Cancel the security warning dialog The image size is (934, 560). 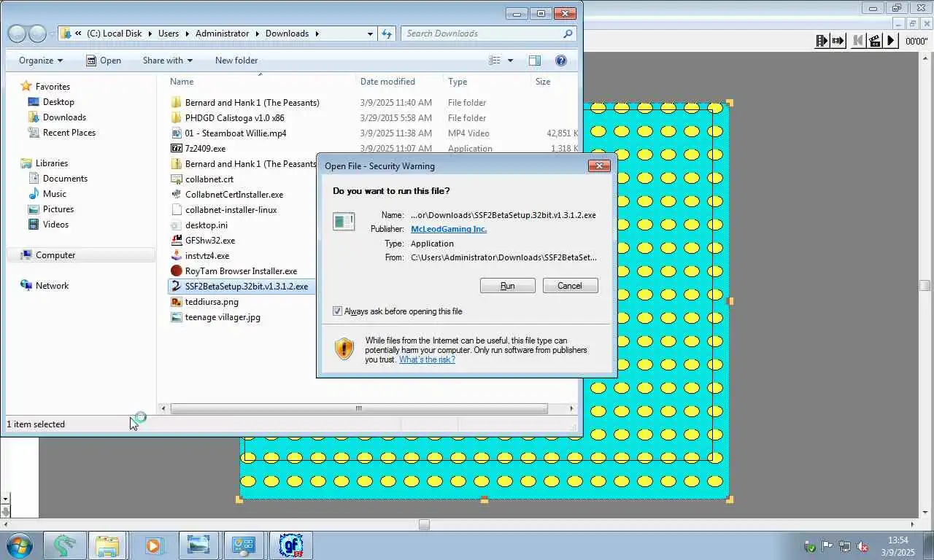click(x=570, y=286)
